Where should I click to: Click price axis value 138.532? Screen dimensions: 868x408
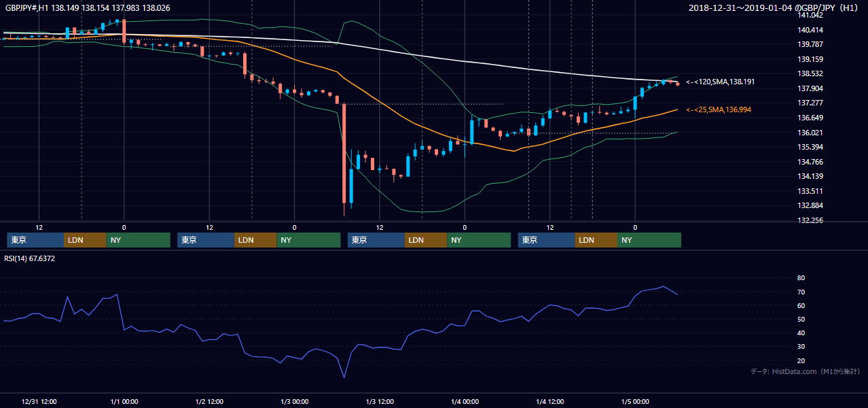coord(811,74)
